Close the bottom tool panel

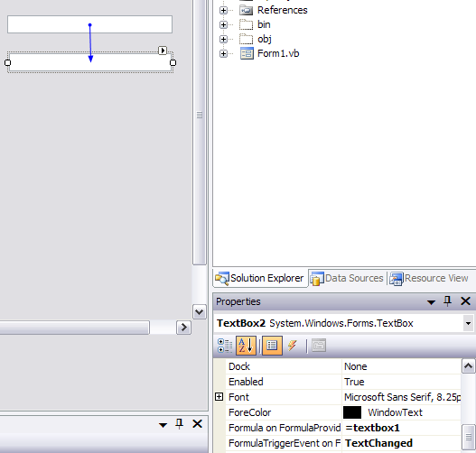pos(198,423)
